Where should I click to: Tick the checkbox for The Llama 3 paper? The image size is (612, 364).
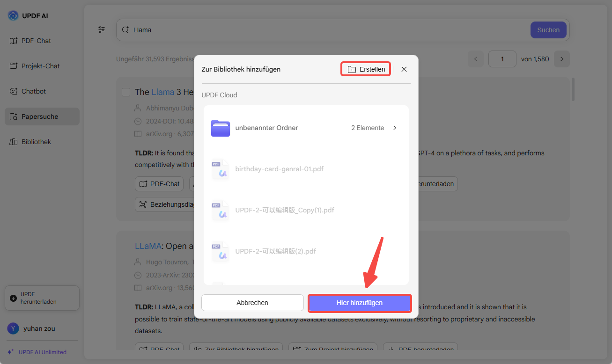click(x=126, y=92)
